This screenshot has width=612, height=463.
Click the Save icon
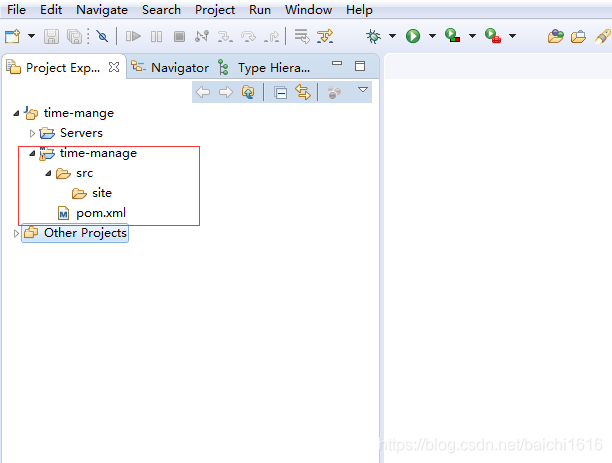click(51, 36)
